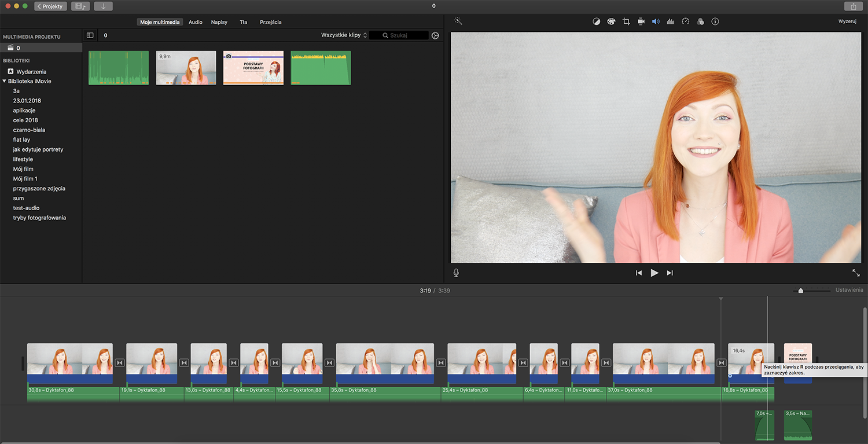Start voiceover recording with microphone icon
This screenshot has height=444, width=868.
point(456,273)
